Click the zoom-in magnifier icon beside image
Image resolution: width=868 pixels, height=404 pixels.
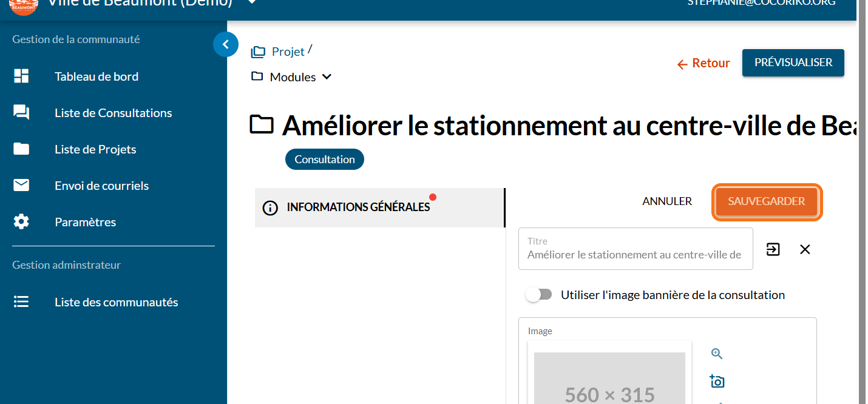point(717,354)
